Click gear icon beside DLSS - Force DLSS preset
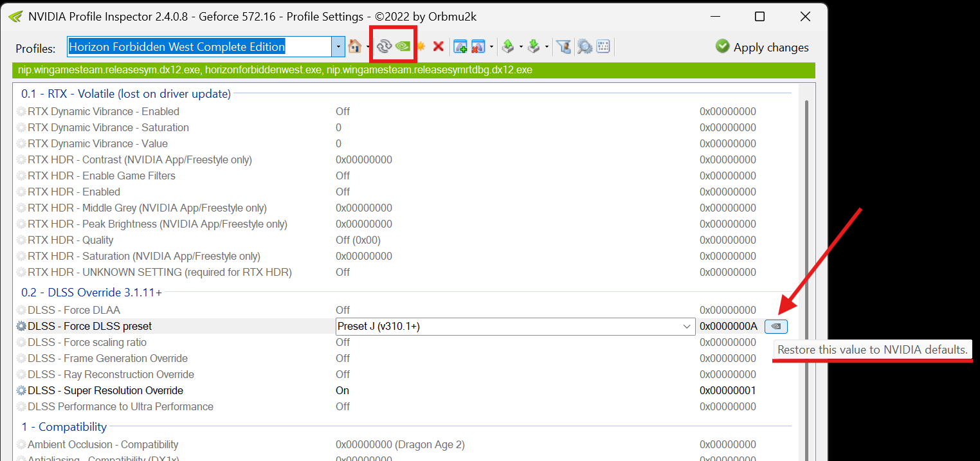 pyautogui.click(x=22, y=326)
